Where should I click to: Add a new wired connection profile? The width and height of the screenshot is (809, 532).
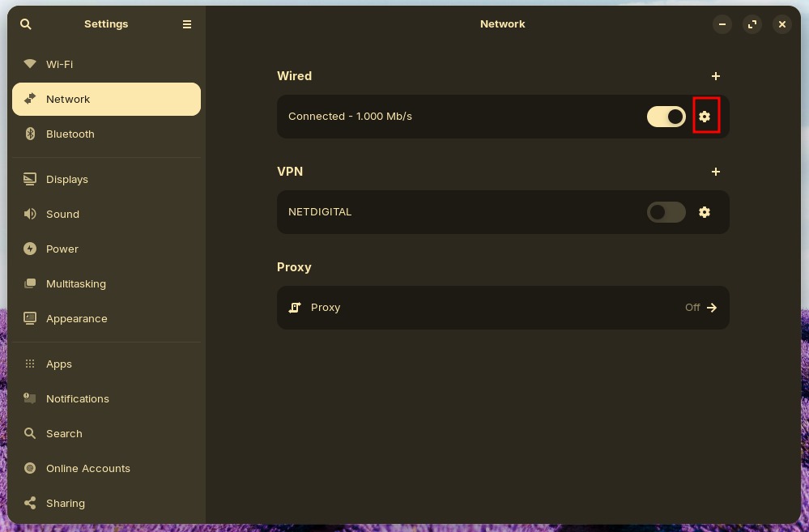716,75
